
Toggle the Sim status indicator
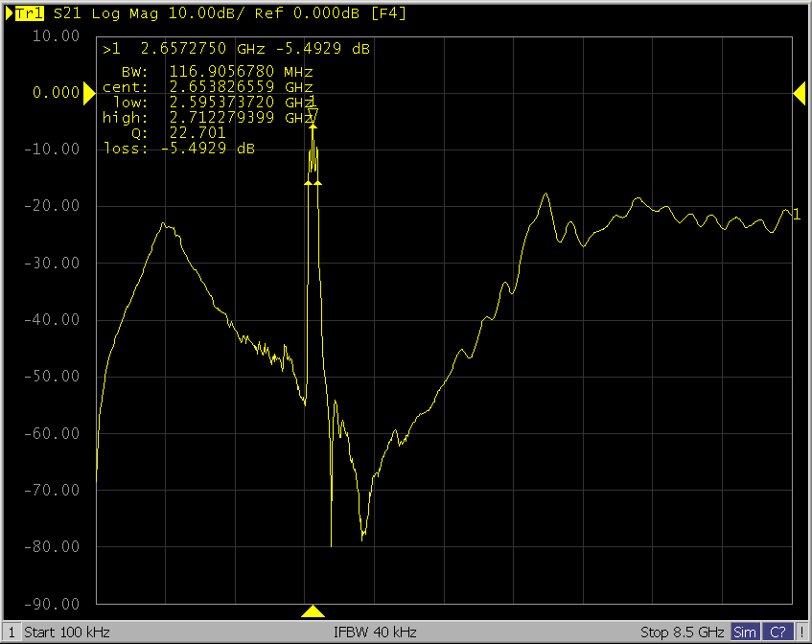coord(744,632)
